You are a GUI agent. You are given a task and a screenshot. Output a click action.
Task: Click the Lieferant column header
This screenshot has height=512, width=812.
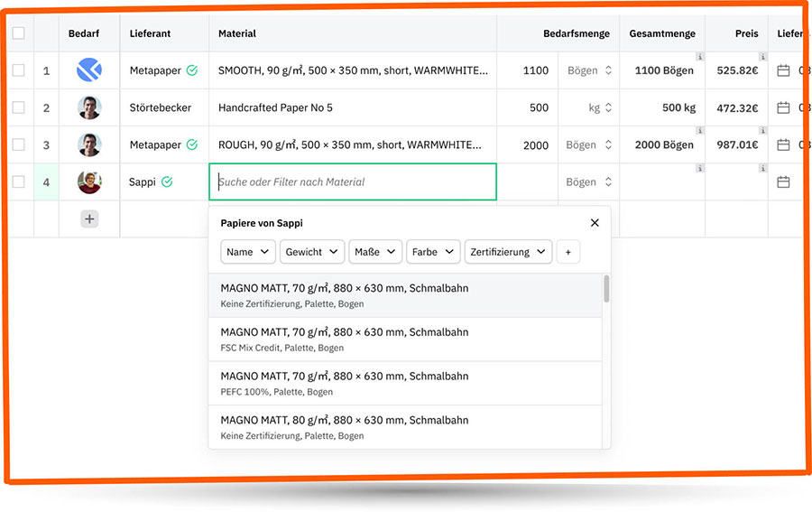coord(164,33)
